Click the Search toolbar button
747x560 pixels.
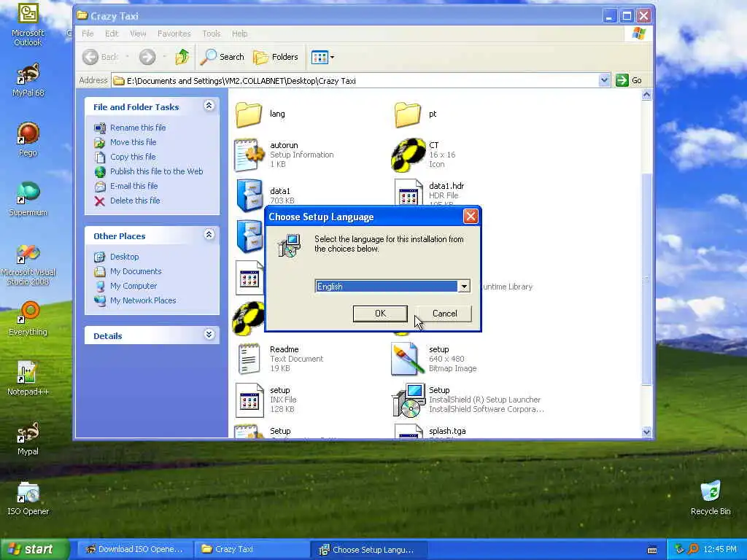tap(222, 57)
